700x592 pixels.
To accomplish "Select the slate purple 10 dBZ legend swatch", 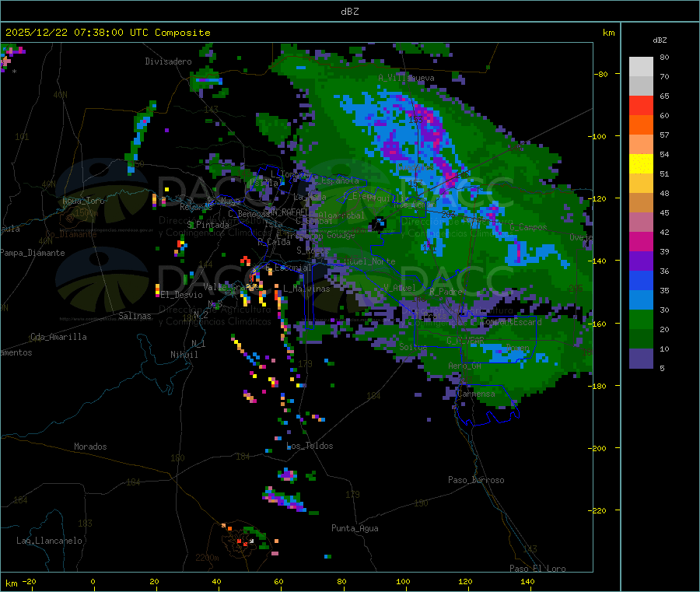I will (641, 359).
